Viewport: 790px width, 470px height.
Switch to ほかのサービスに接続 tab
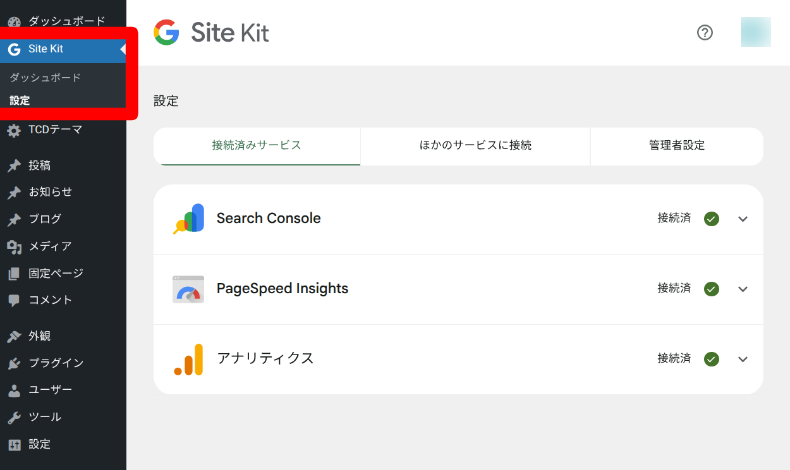coord(475,146)
